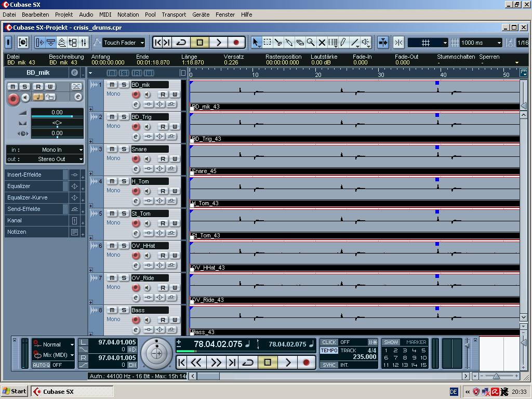The image size is (532, 399).
Task: Click the jog wheel in transport panel
Action: 156,353
